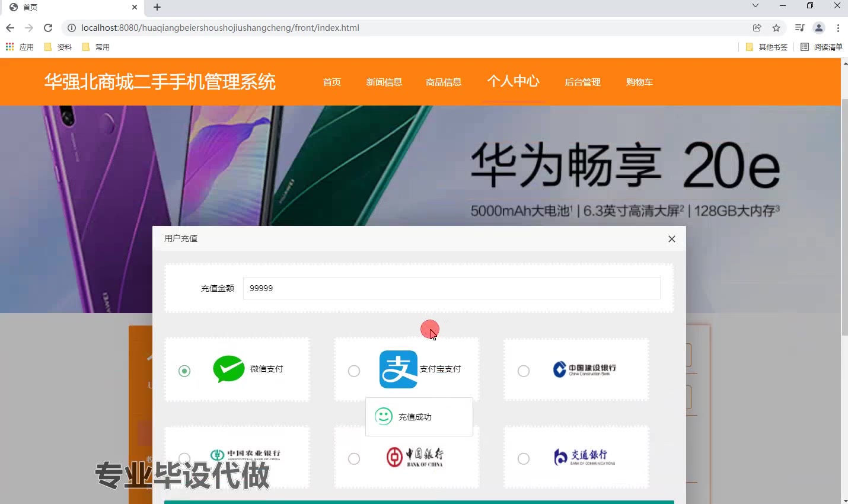This screenshot has width=848, height=504.
Task: Select the 微信支付 radio button
Action: 184,371
